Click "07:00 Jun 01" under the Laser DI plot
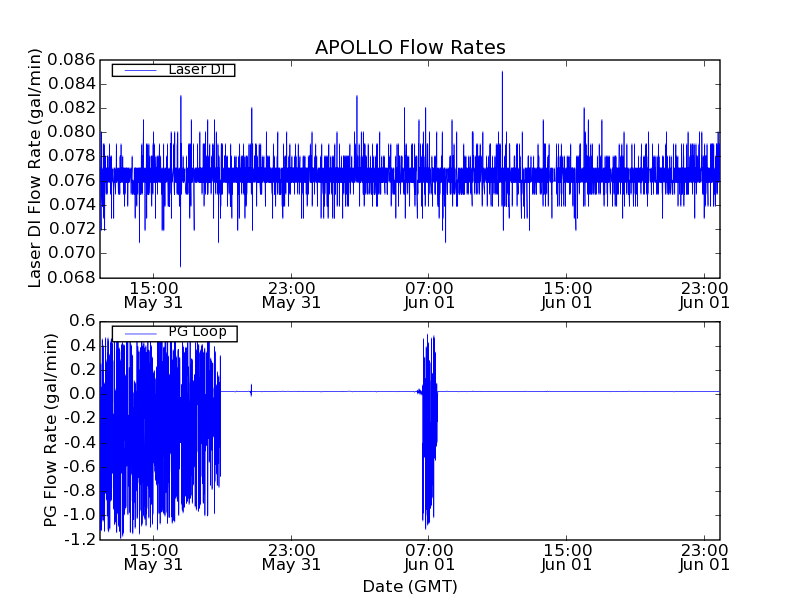 pos(429,295)
